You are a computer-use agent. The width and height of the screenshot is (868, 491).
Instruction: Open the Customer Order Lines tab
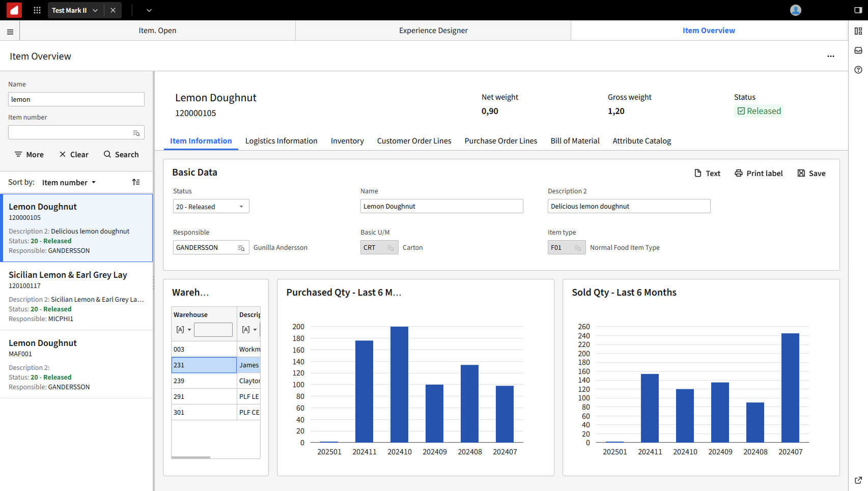pos(414,141)
